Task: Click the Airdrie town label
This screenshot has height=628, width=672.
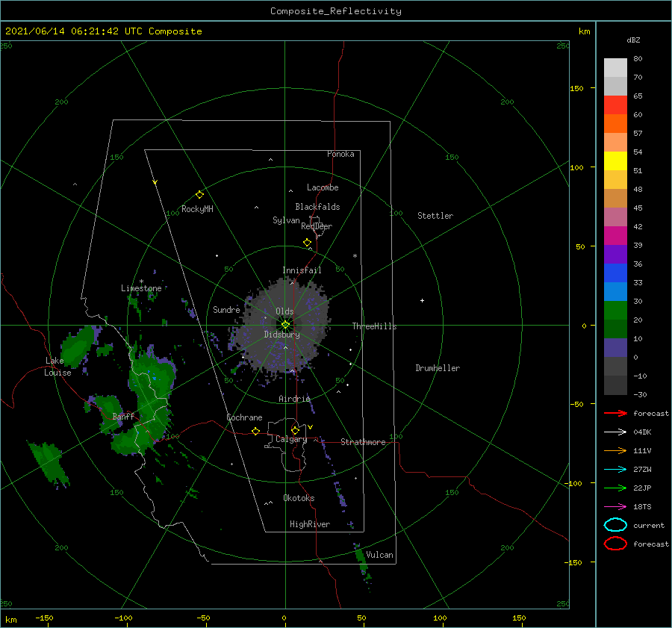Action: [x=294, y=399]
